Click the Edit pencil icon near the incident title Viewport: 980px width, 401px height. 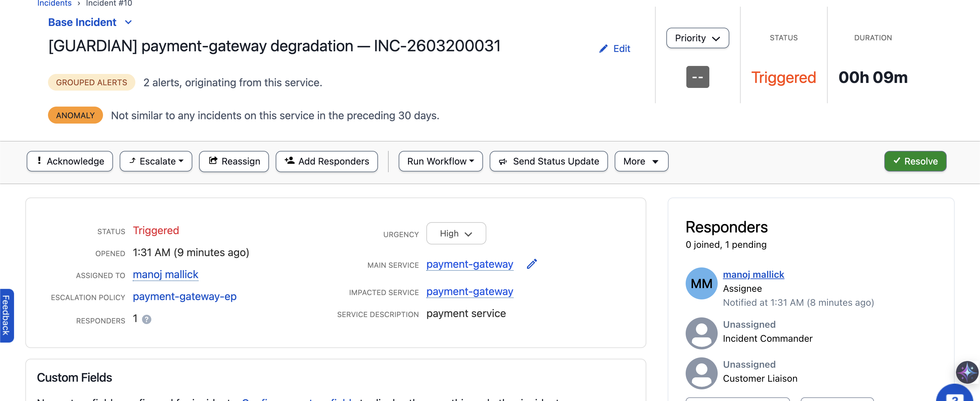coord(603,48)
